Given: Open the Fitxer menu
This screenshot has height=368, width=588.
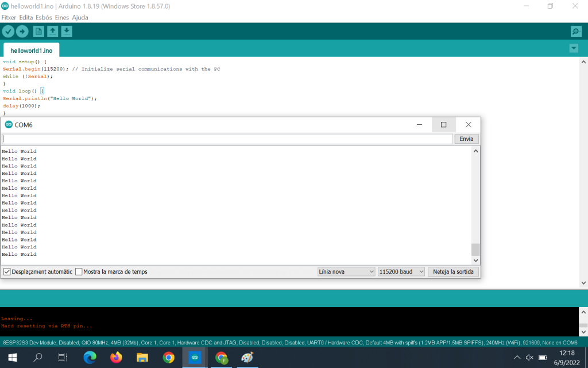Looking at the screenshot, I should click(9, 17).
